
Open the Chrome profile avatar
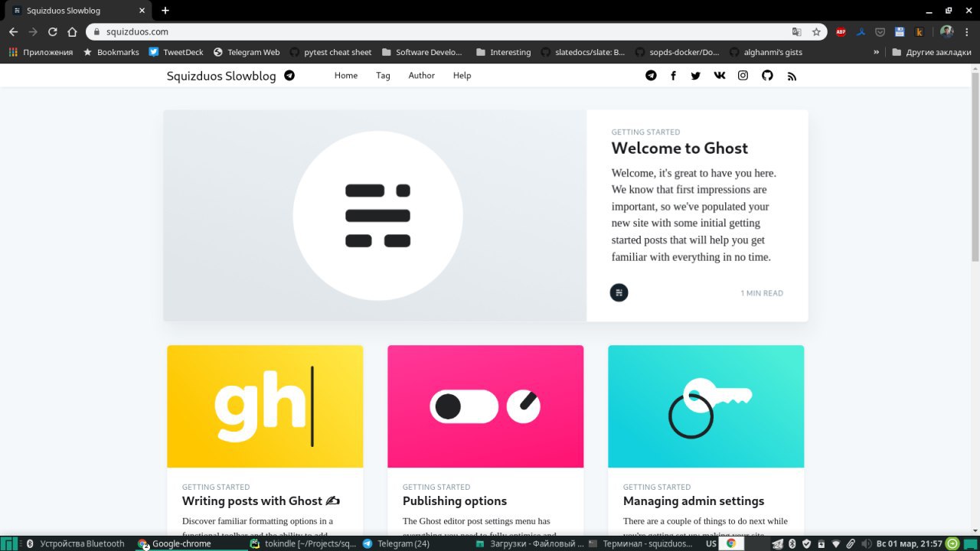[x=946, y=32]
